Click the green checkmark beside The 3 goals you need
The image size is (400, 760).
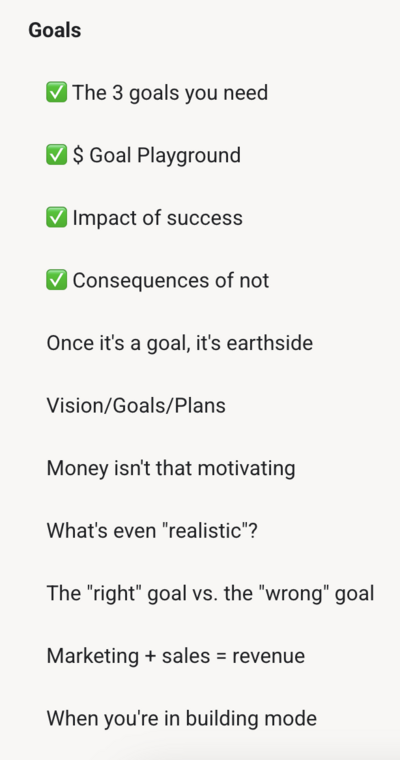click(56, 93)
